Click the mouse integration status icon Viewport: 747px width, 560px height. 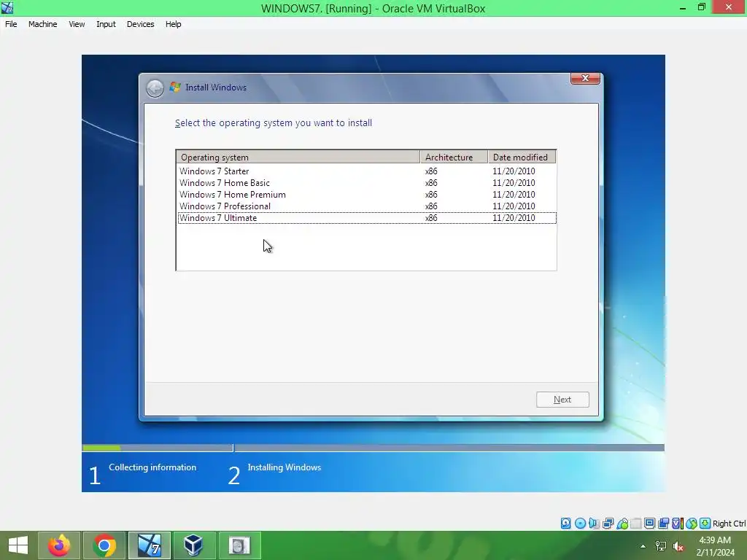(x=692, y=524)
